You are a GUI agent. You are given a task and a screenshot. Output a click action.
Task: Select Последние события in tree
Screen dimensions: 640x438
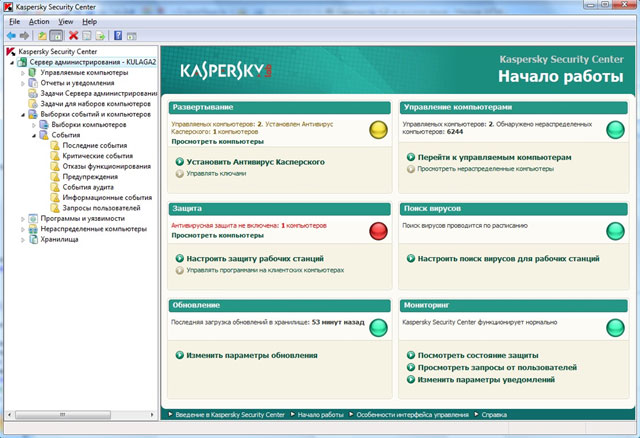(x=95, y=146)
